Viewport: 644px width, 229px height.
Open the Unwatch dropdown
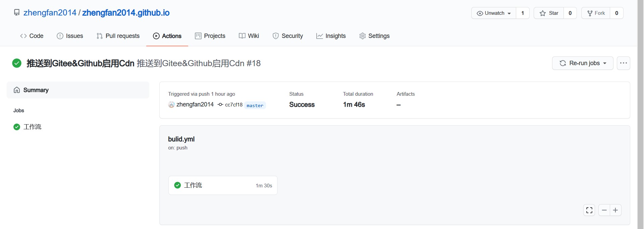[x=494, y=13]
